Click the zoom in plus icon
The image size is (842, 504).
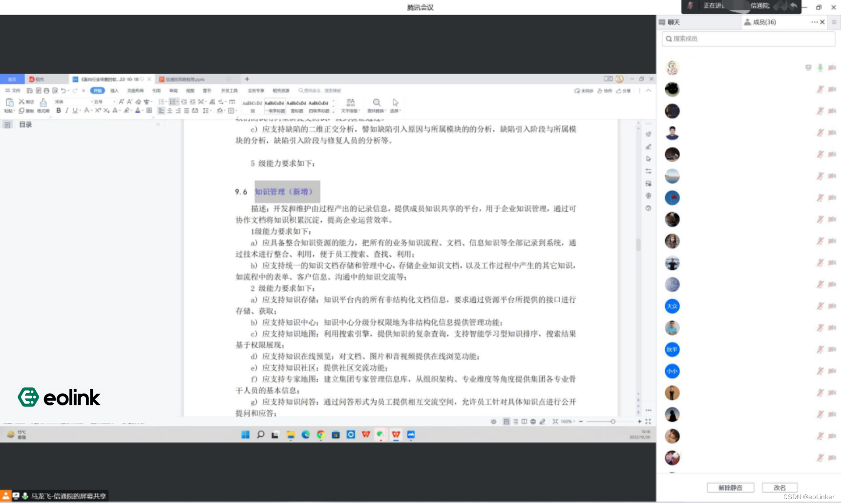639,421
